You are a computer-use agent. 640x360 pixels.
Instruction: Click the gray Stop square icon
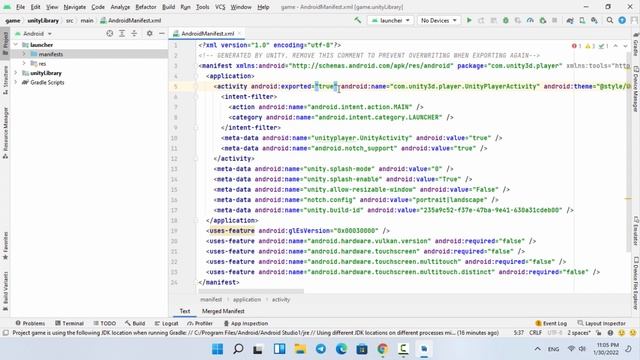click(554, 20)
